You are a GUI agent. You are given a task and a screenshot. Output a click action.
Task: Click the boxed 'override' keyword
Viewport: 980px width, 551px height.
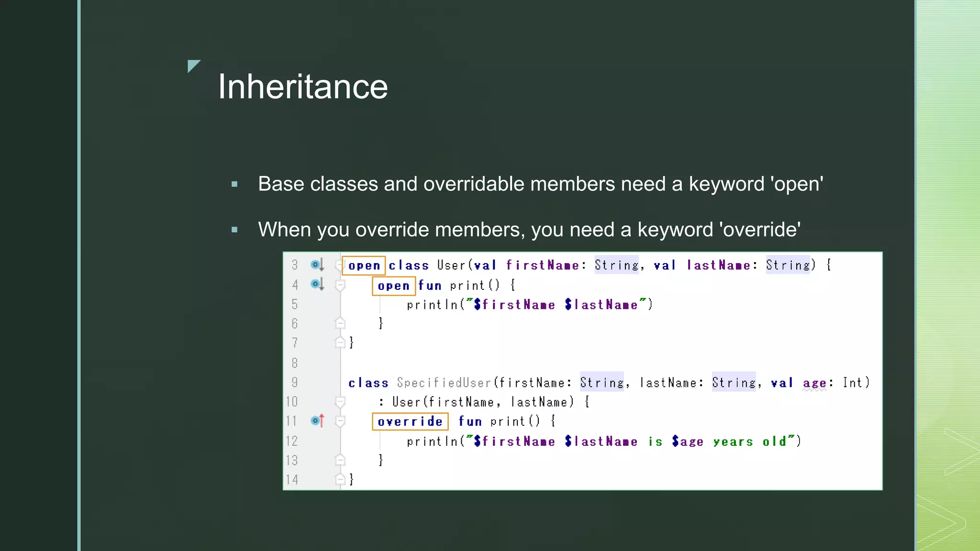coord(410,421)
